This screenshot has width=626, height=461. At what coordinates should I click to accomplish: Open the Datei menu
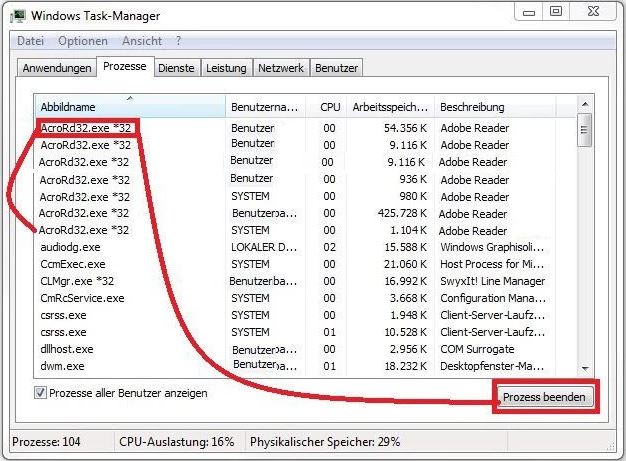[x=31, y=41]
